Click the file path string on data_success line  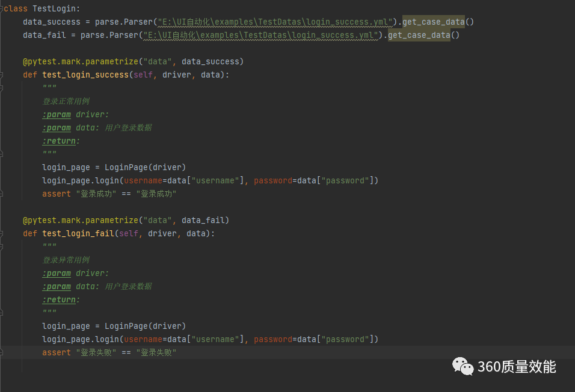pos(275,22)
